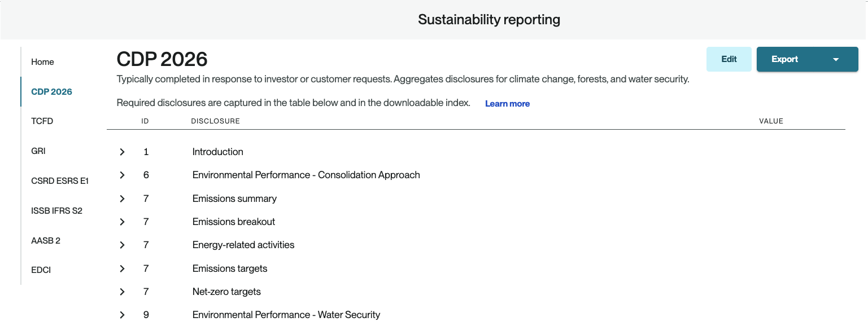Viewport: 868px width, 335px height.
Task: Open the Export dropdown arrow
Action: [836, 59]
